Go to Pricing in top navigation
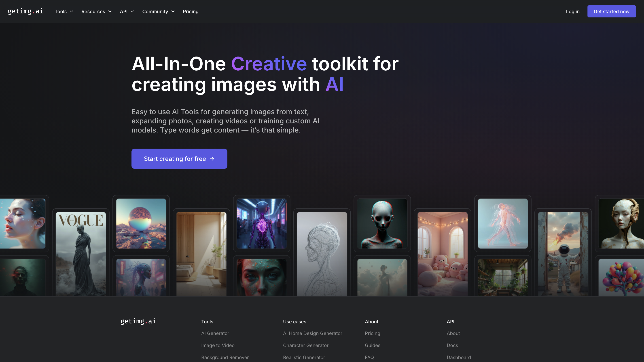 pyautogui.click(x=191, y=11)
